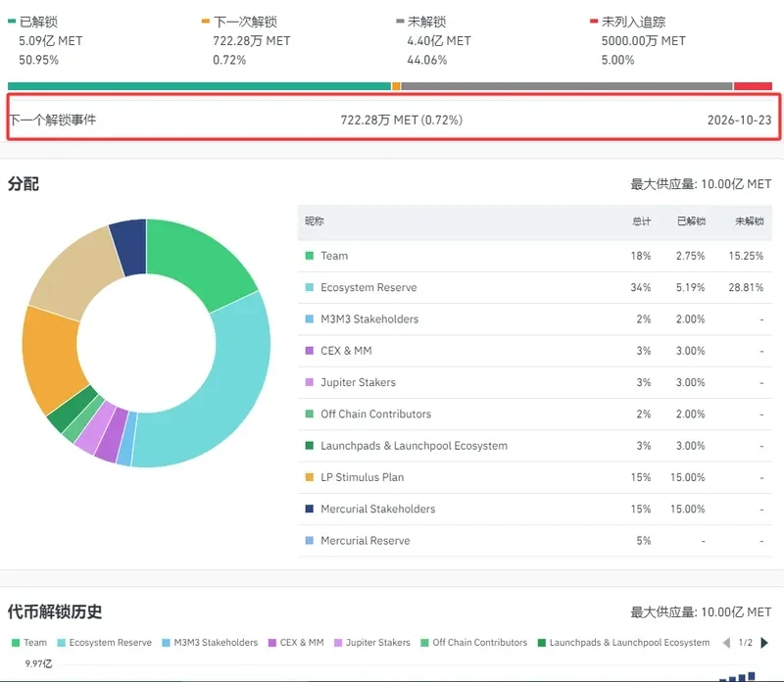The image size is (784, 682).
Task: Click the 代币解锁历史 section heading
Action: pos(55,611)
